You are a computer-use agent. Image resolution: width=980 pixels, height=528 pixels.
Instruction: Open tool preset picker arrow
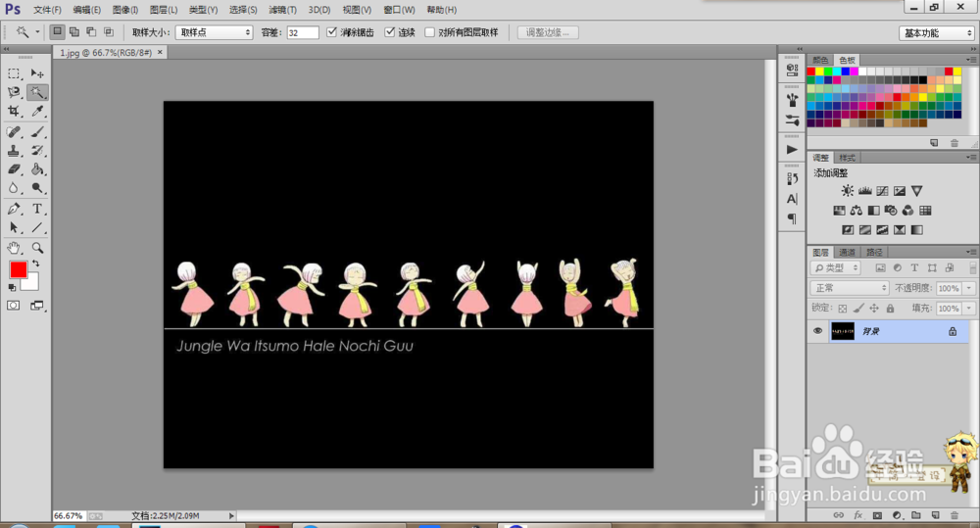click(37, 32)
